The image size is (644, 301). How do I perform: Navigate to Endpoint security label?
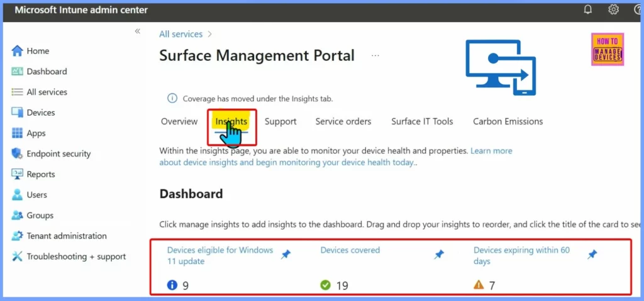point(58,154)
